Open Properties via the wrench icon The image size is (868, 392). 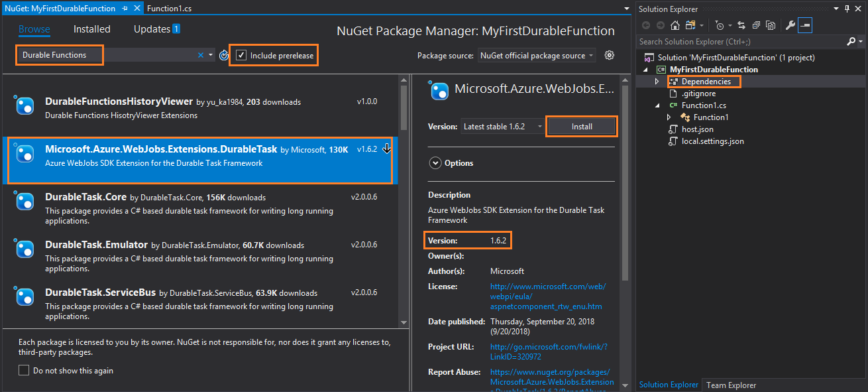coord(790,25)
